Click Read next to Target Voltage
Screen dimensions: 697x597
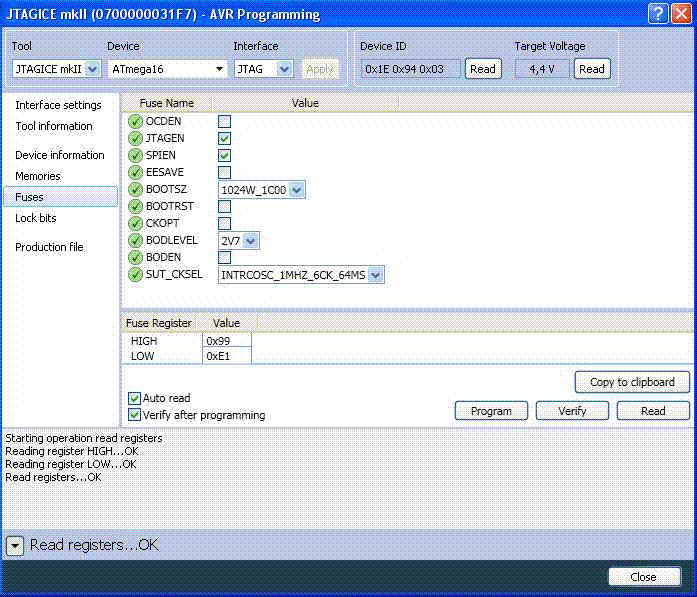592,69
